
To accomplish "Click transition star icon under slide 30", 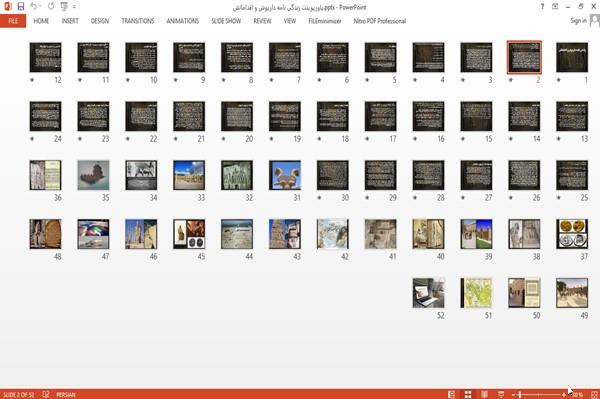I will coord(319,198).
